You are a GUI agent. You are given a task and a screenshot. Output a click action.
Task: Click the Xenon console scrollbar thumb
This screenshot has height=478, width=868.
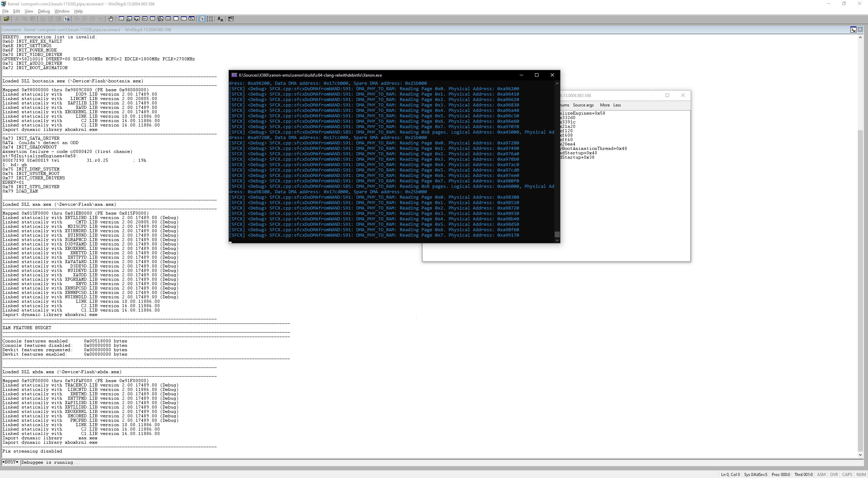[557, 234]
